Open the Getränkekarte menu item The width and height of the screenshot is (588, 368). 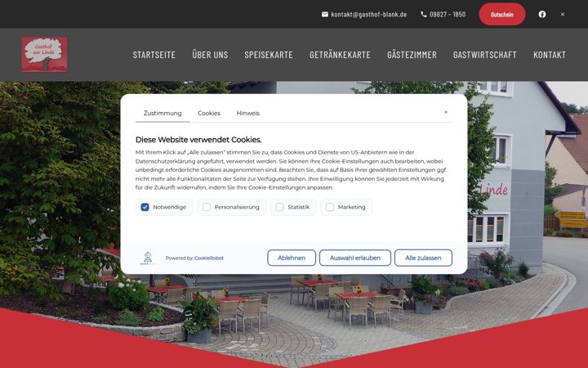tap(340, 55)
